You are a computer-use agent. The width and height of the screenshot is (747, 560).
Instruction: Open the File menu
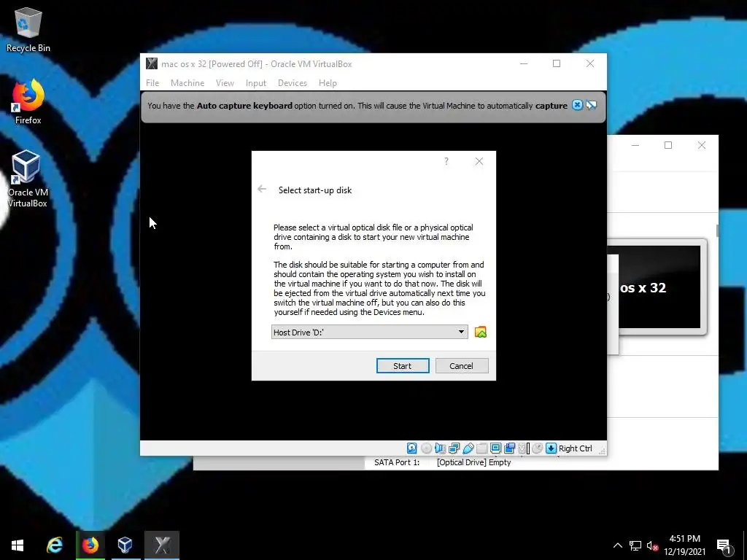tap(152, 83)
